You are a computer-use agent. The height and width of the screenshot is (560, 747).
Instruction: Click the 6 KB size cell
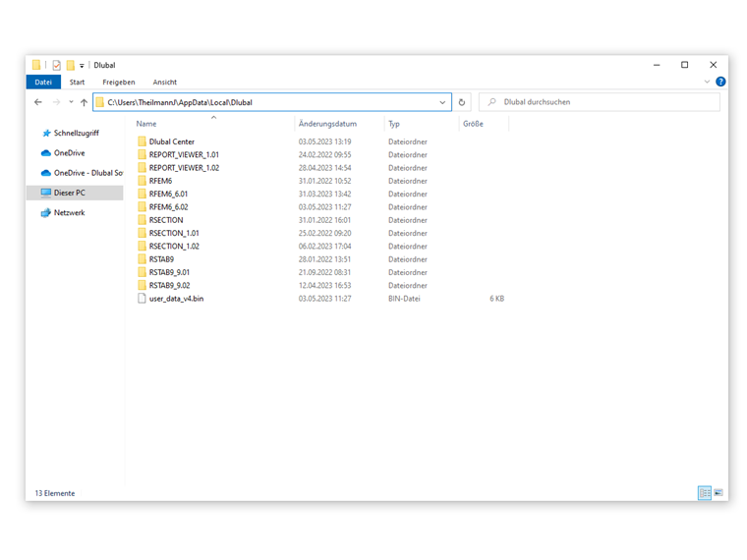pos(497,299)
